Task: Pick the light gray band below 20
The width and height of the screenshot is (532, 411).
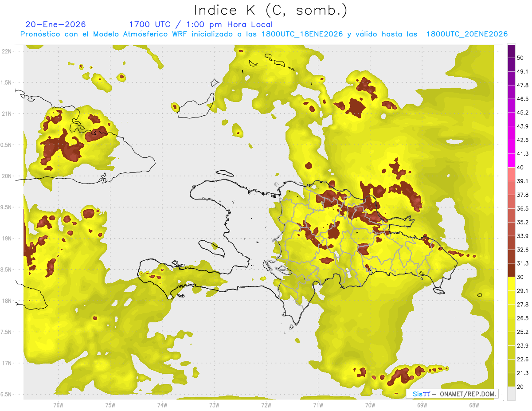Action: click(x=511, y=394)
